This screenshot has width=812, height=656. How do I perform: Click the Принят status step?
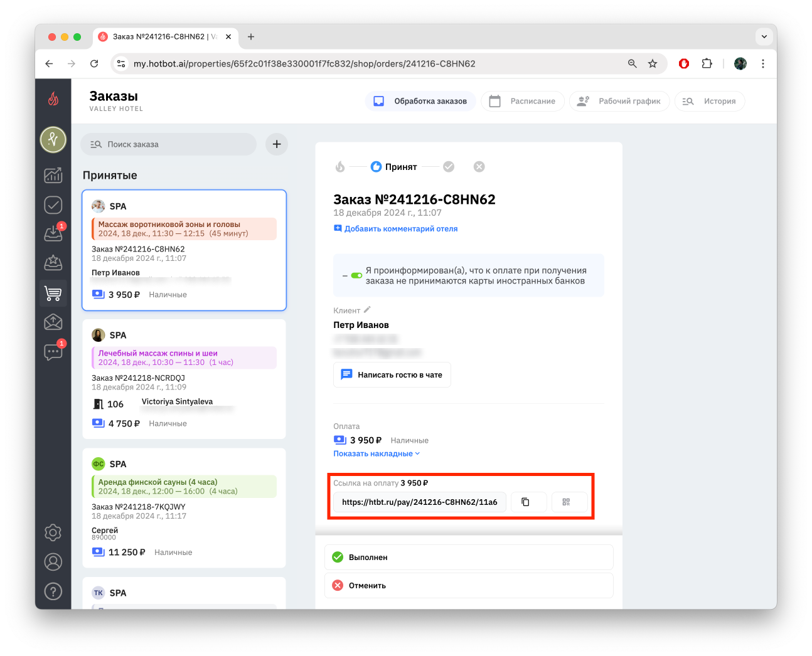point(394,167)
